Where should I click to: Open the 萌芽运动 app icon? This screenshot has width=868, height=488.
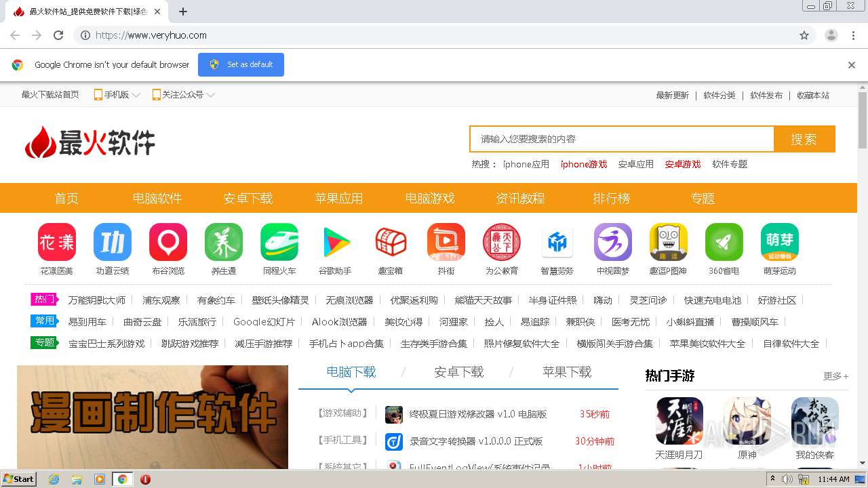coord(780,242)
